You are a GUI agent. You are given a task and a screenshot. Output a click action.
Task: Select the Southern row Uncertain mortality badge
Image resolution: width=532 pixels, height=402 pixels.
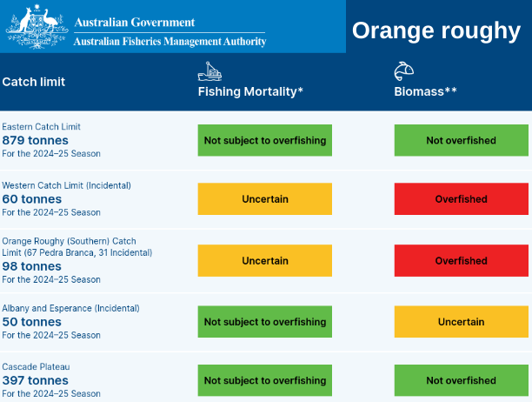(x=264, y=260)
